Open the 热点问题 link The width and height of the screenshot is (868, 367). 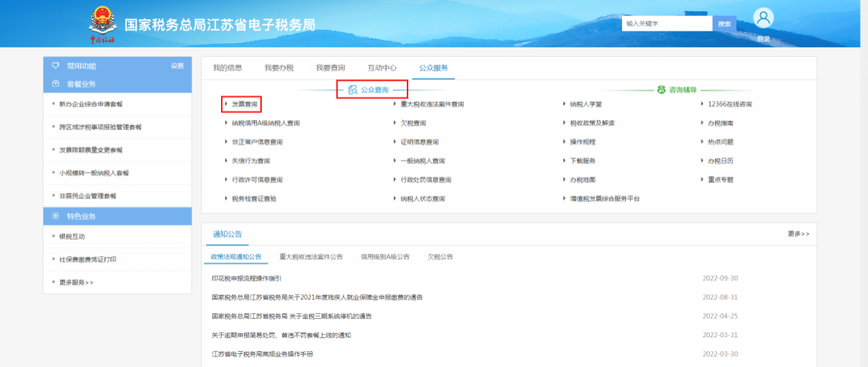[x=720, y=142]
